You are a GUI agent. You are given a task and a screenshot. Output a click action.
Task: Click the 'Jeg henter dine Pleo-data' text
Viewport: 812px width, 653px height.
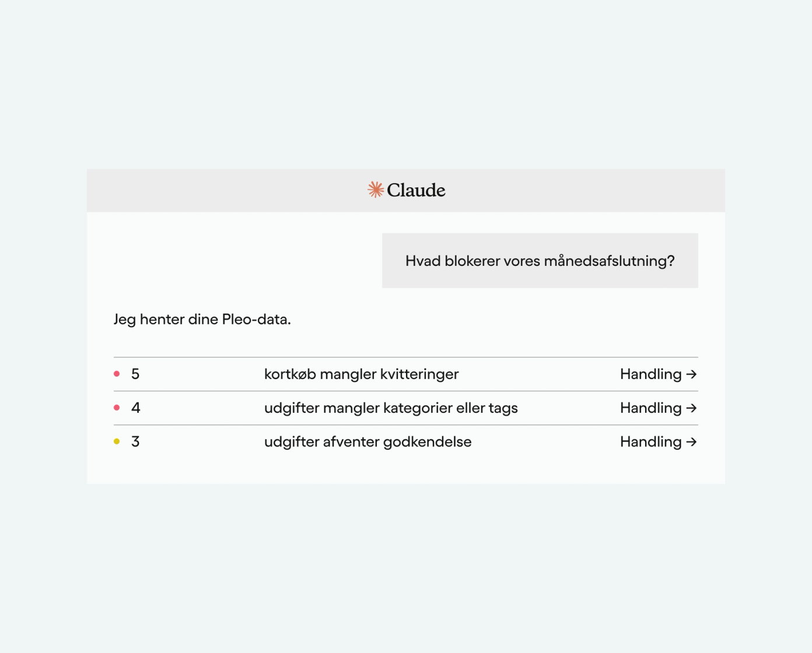coord(202,320)
